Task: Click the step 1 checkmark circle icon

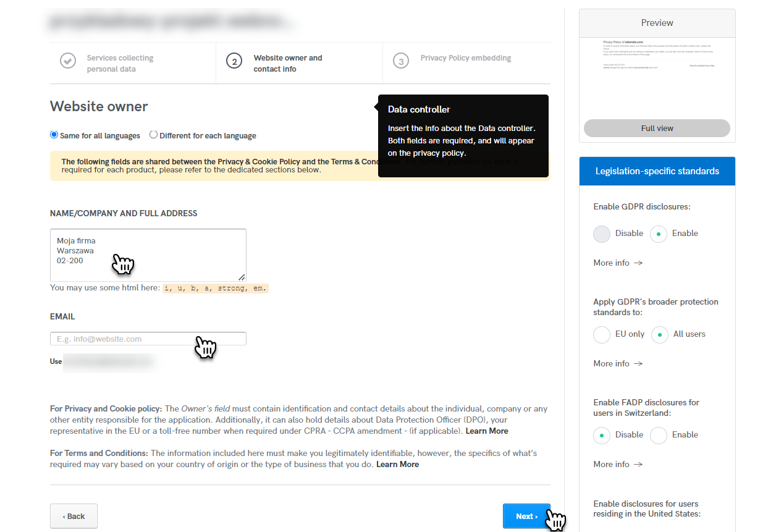Action: 68,61
